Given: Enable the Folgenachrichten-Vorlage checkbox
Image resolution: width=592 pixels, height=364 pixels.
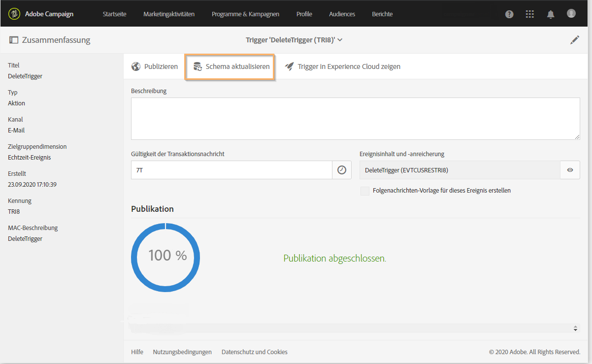Looking at the screenshot, I should click(365, 191).
